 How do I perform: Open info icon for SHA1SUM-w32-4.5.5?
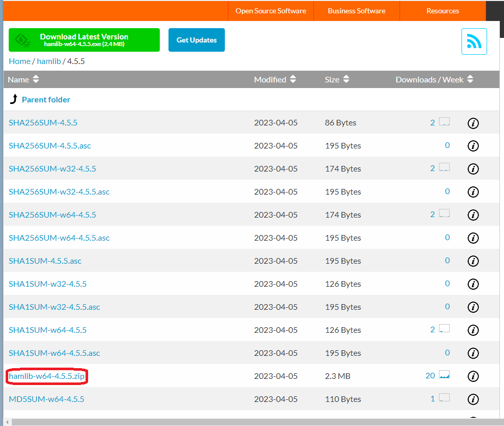tap(473, 284)
